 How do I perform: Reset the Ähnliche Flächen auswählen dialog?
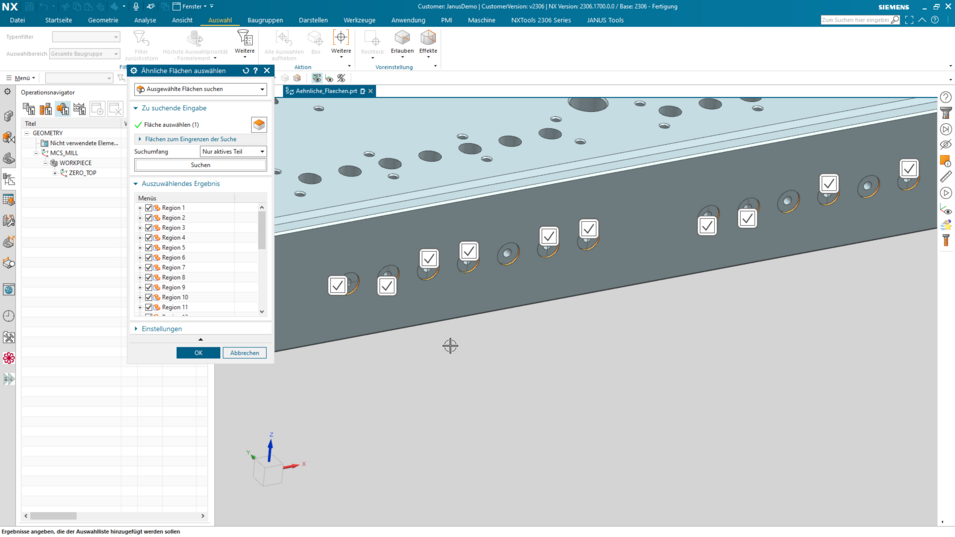[246, 71]
